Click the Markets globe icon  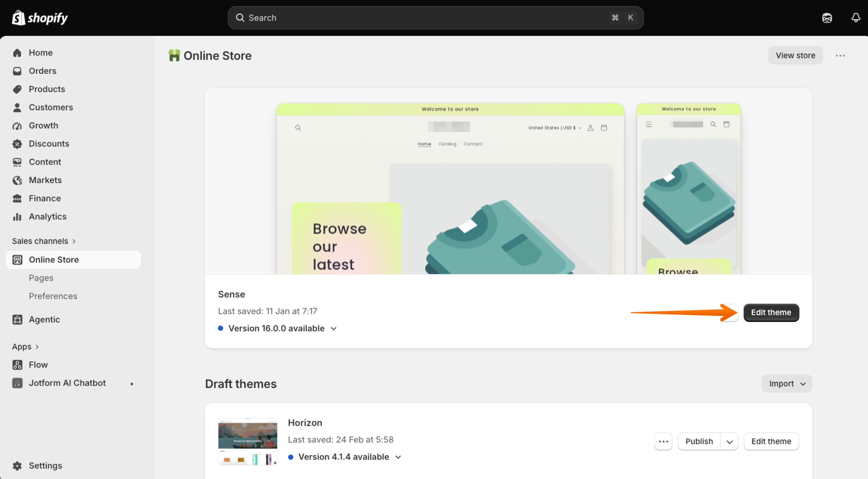[x=17, y=180]
